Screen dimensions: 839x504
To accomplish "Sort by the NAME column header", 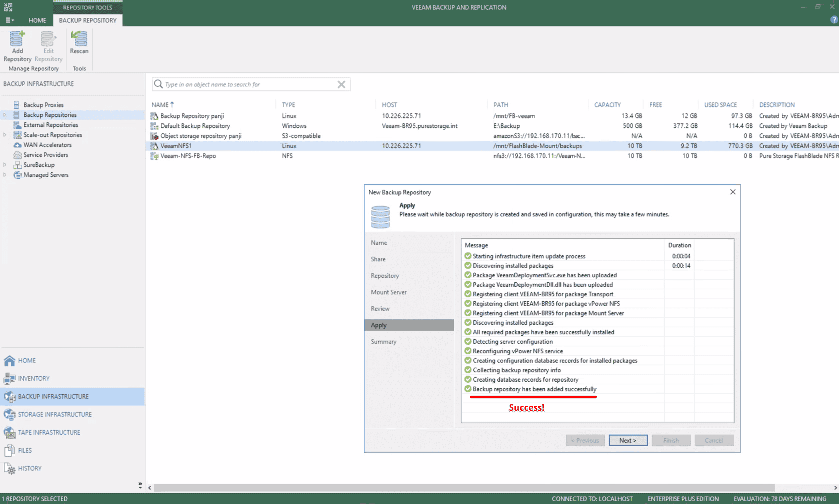I will pyautogui.click(x=162, y=105).
